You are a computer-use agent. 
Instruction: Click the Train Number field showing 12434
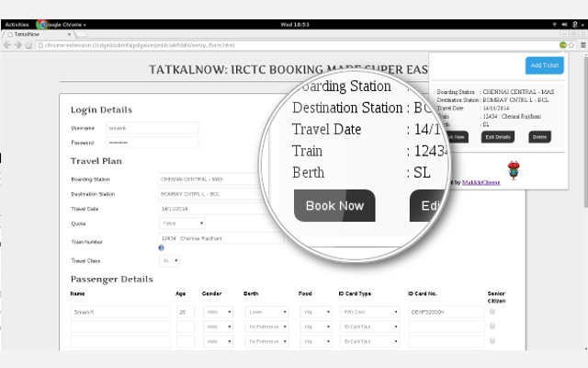(x=220, y=238)
